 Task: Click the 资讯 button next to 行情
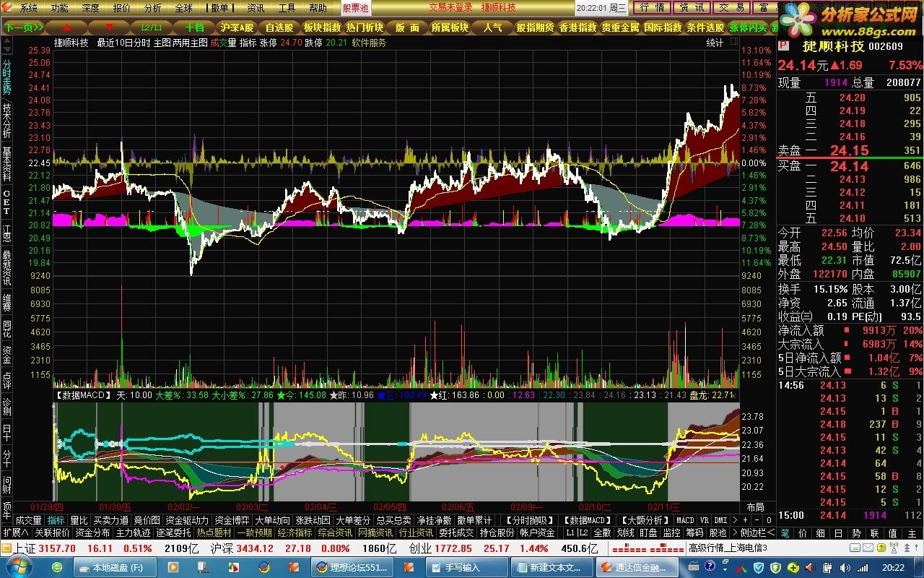pos(692,7)
